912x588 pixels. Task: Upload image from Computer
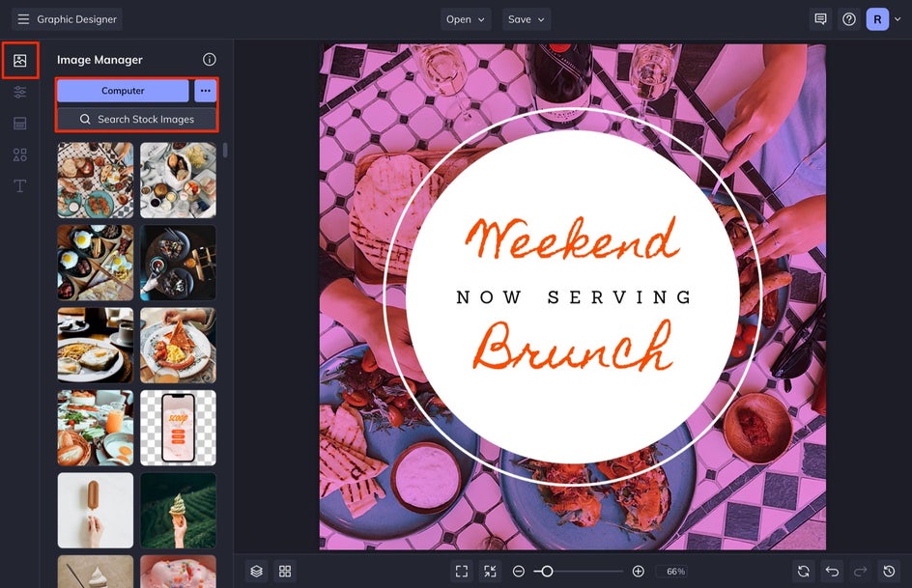coord(123,91)
